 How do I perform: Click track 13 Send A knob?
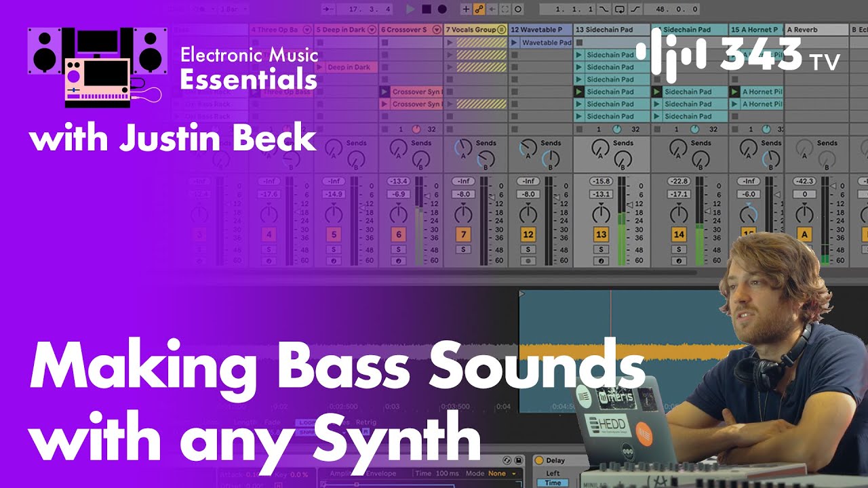point(600,147)
